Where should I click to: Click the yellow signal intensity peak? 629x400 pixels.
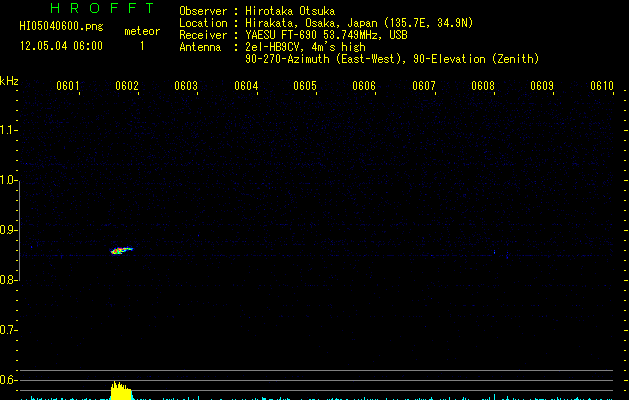121,391
